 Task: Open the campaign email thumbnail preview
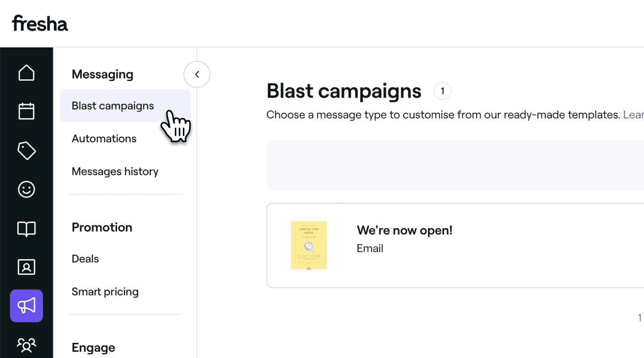pyautogui.click(x=309, y=245)
